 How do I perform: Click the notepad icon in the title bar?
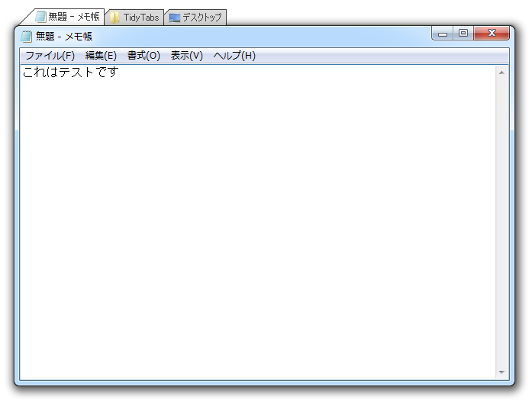click(26, 37)
